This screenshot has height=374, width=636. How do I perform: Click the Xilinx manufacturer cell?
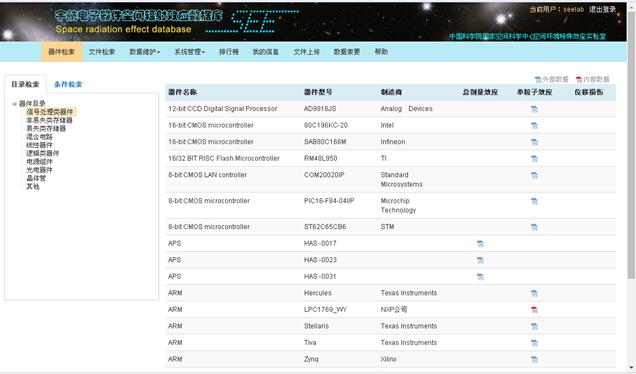point(389,359)
